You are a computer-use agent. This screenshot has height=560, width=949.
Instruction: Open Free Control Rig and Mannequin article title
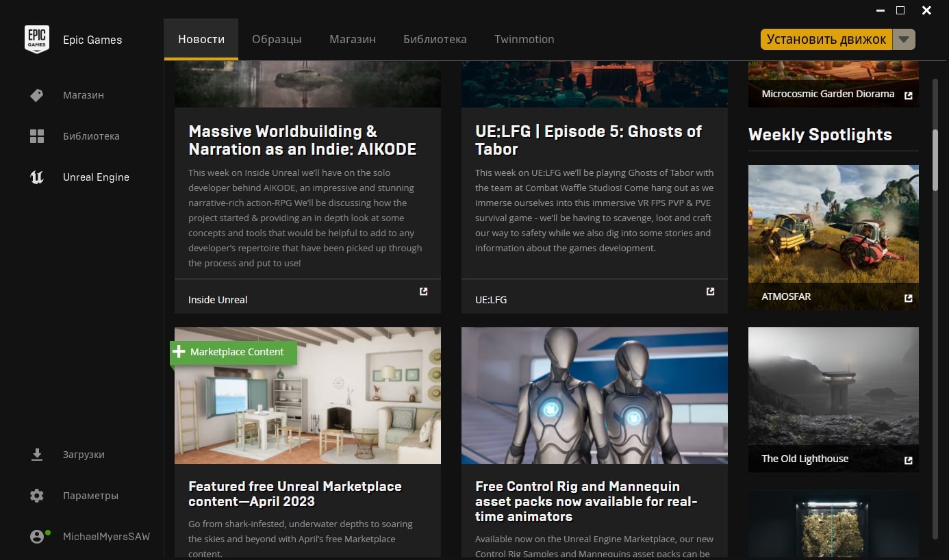(586, 501)
